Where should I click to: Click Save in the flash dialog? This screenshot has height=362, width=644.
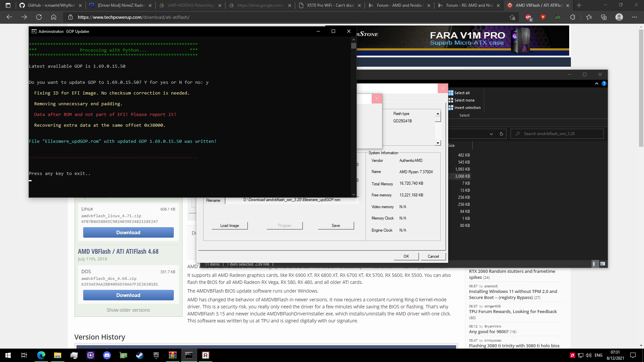[336, 226]
